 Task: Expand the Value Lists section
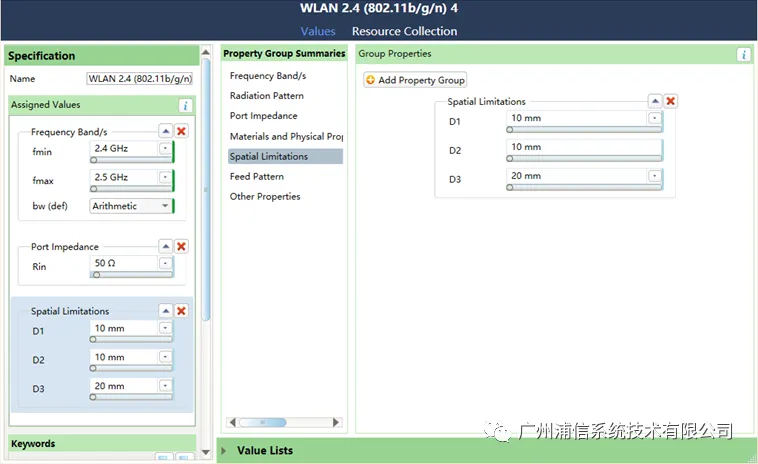tap(224, 450)
